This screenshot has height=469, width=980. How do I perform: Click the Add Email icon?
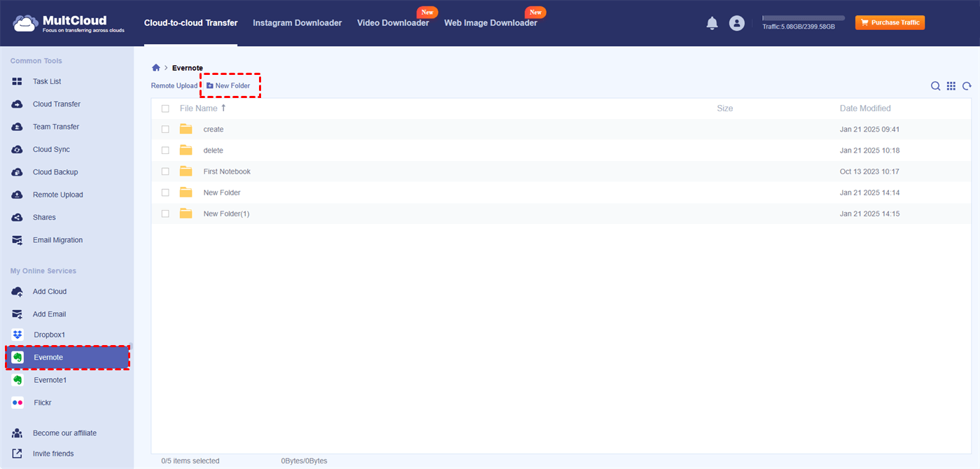point(17,314)
